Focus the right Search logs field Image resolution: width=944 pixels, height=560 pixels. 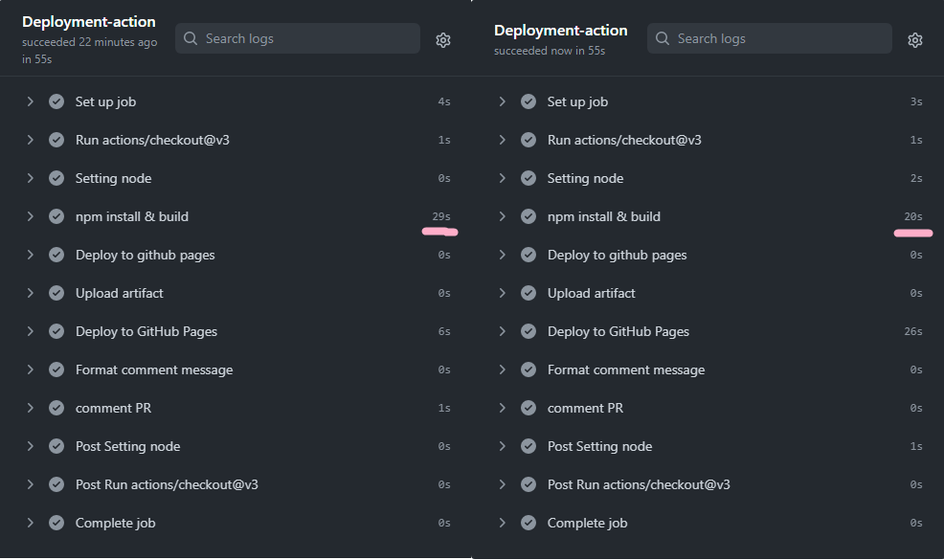click(x=770, y=38)
